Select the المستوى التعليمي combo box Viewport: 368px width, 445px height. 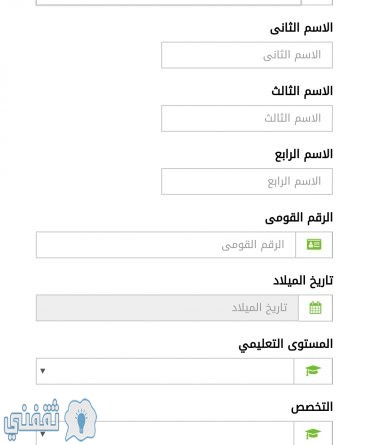(x=165, y=371)
